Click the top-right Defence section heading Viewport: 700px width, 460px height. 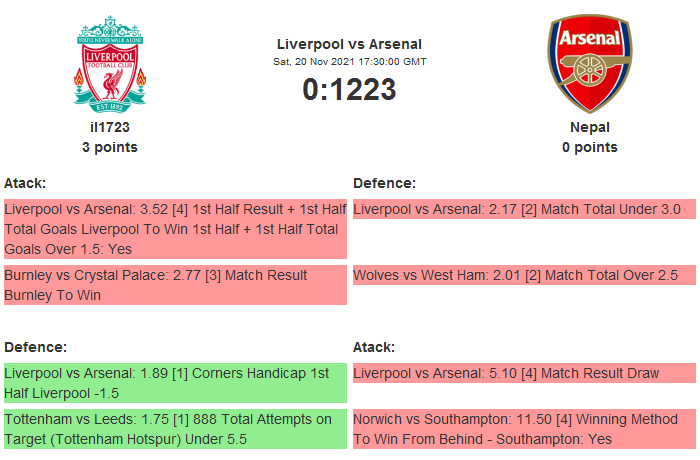pos(385,183)
